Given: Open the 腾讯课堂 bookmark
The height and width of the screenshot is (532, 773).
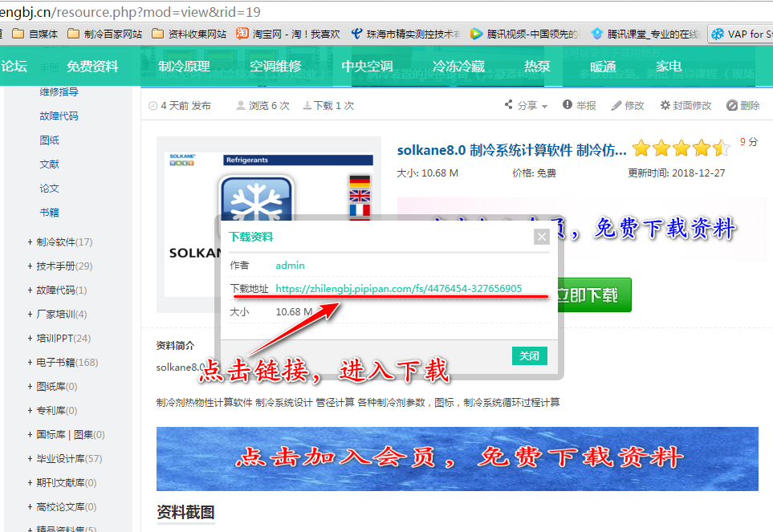Looking at the screenshot, I should coord(646,34).
